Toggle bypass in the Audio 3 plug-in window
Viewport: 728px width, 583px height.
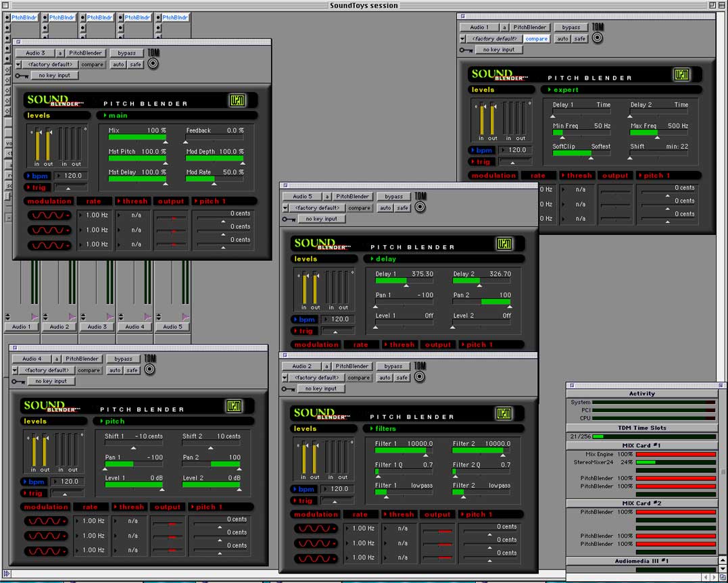(x=126, y=53)
